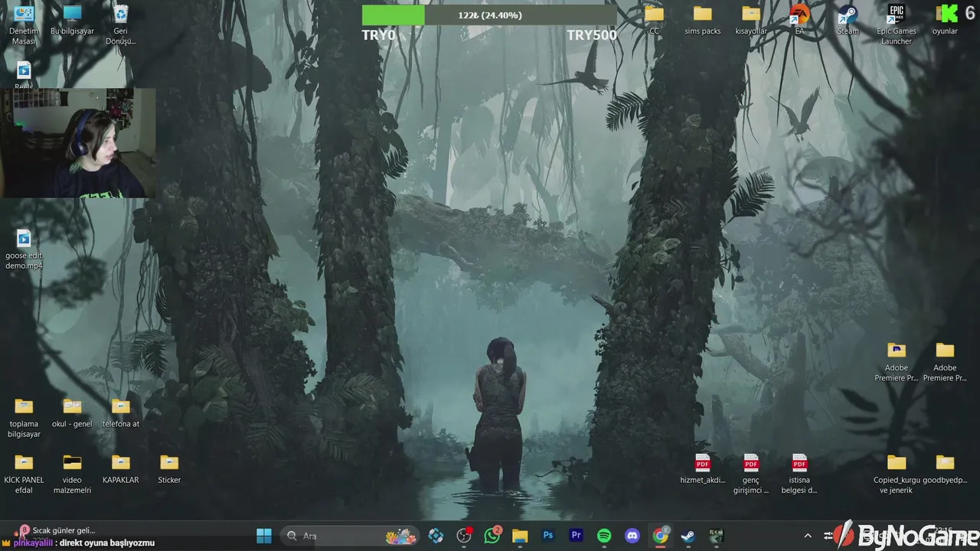Image resolution: width=980 pixels, height=551 pixels.
Task: Open the oyunlar desktop shortcut
Action: click(945, 21)
